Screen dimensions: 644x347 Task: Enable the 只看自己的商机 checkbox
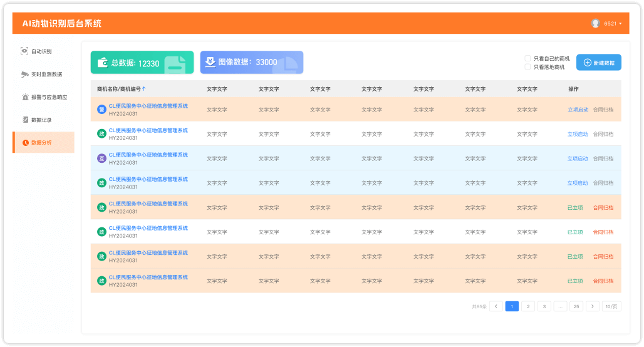[x=527, y=58]
